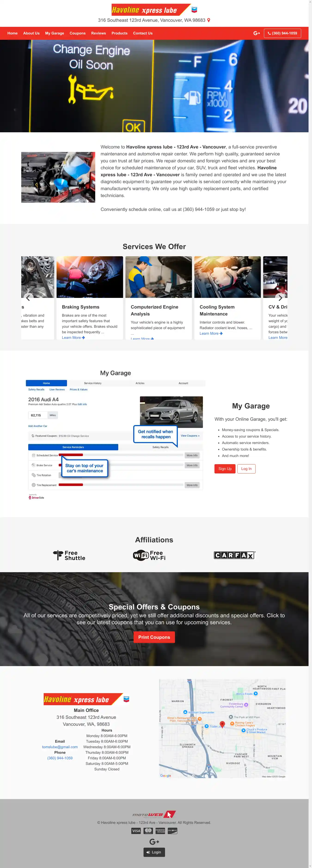The image size is (312, 868).
Task: Click the map pin icon beside the address
Action: pyautogui.click(x=209, y=20)
